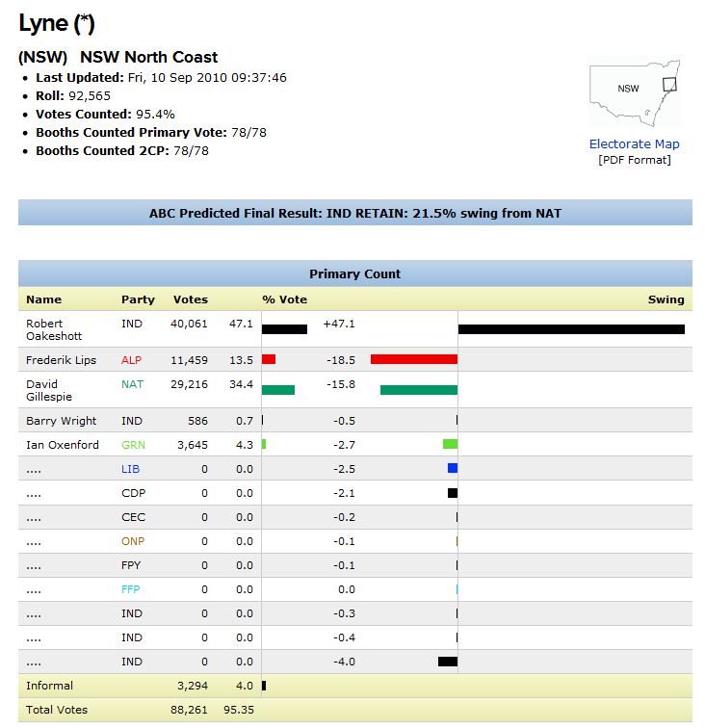Image resolution: width=705 pixels, height=728 pixels.
Task: Click the blue LIB swing bar
Action: (452, 469)
